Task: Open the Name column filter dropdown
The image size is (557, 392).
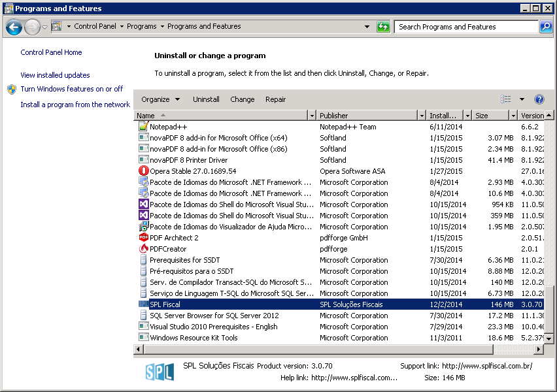Action: [312, 116]
